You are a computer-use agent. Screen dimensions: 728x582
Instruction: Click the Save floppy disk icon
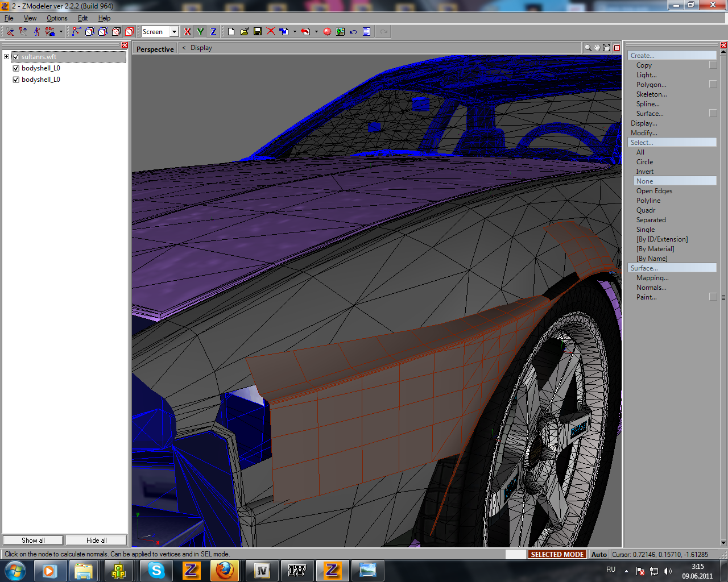257,32
